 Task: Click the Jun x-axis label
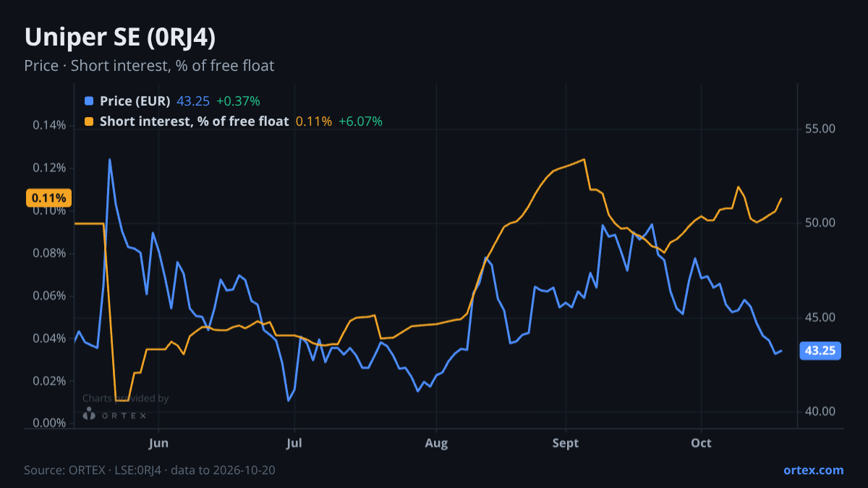158,443
